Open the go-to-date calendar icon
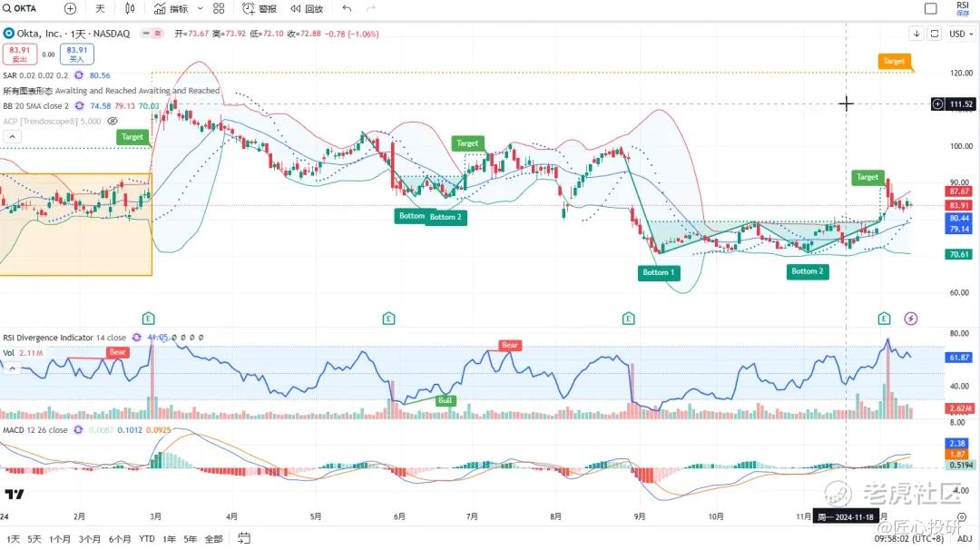 244,538
